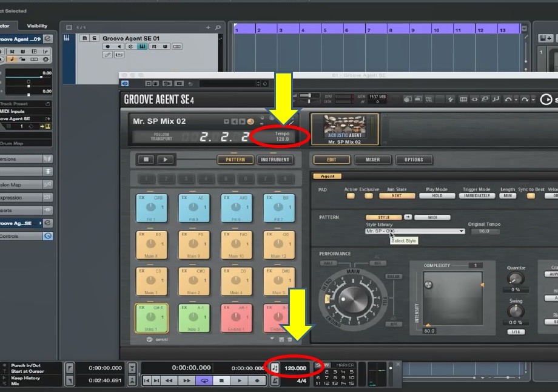The width and height of the screenshot is (558, 392).
Task: Switch to the Visibility tab
Action: 37,26
